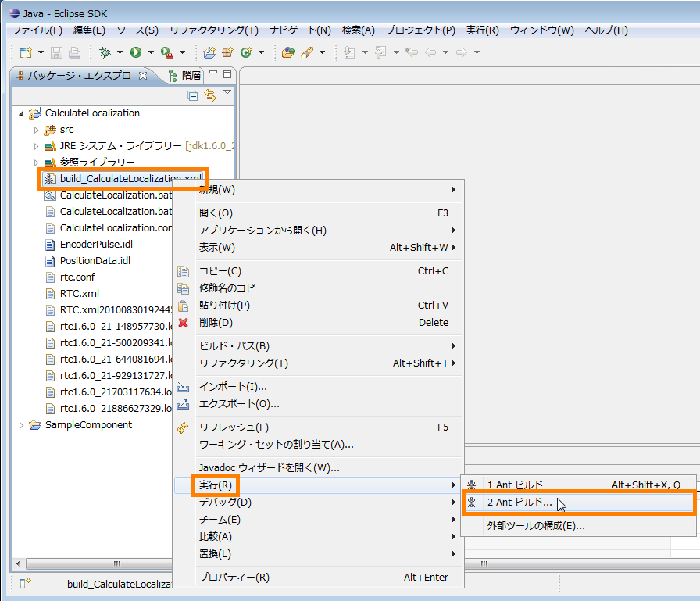
Task: Open the 編集(E) menu
Action: (x=89, y=30)
